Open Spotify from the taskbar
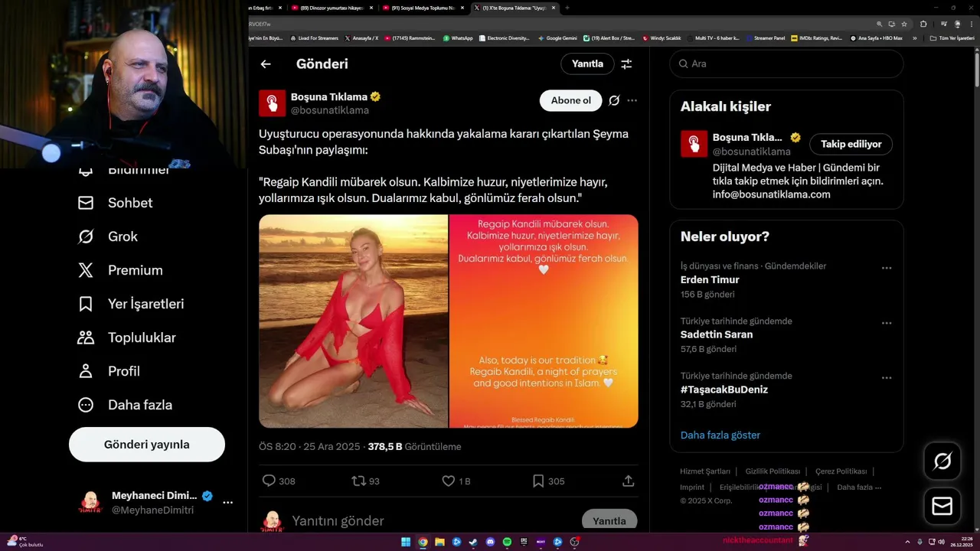980x551 pixels. (x=507, y=542)
